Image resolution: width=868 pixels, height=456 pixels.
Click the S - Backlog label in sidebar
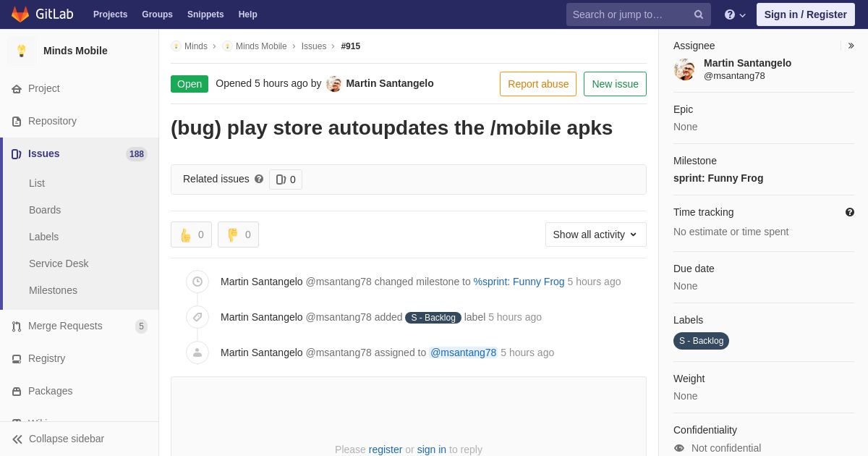tap(701, 341)
